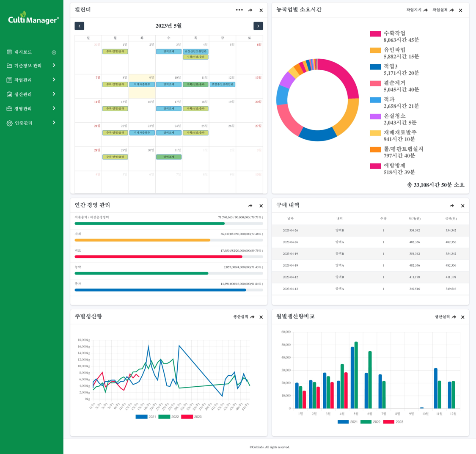The height and width of the screenshot is (454, 476).
Task: Open 대시보드 in the sidebar
Action: [23, 52]
